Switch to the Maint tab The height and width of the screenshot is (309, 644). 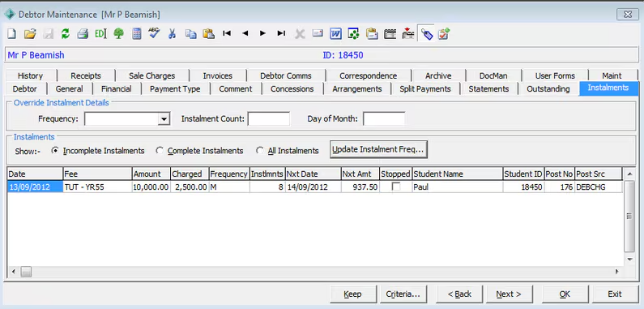[612, 75]
